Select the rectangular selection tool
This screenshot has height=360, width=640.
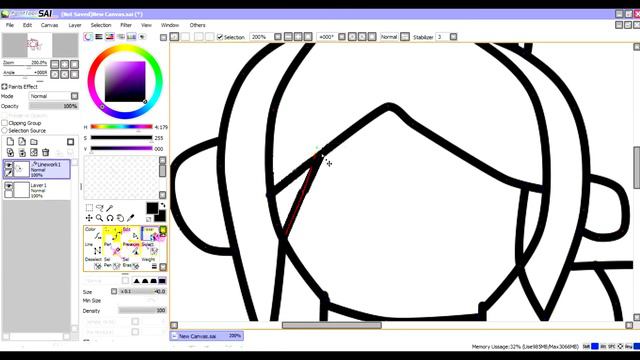[89, 208]
